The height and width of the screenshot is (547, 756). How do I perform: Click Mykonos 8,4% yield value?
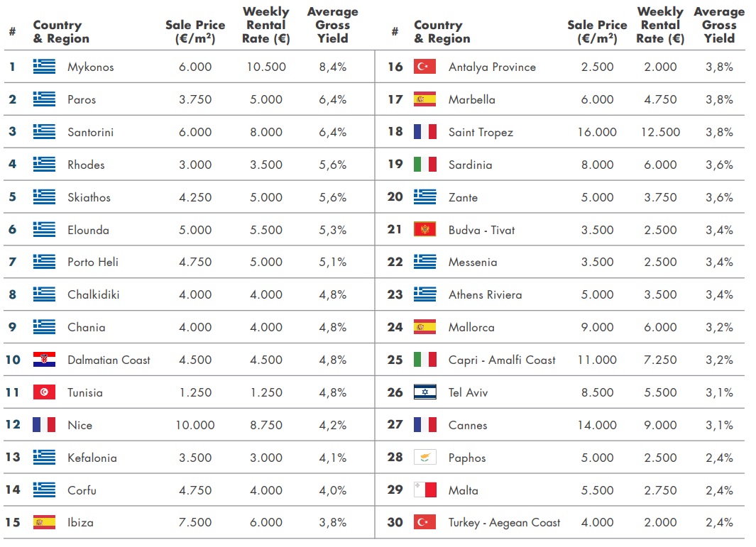(x=333, y=67)
